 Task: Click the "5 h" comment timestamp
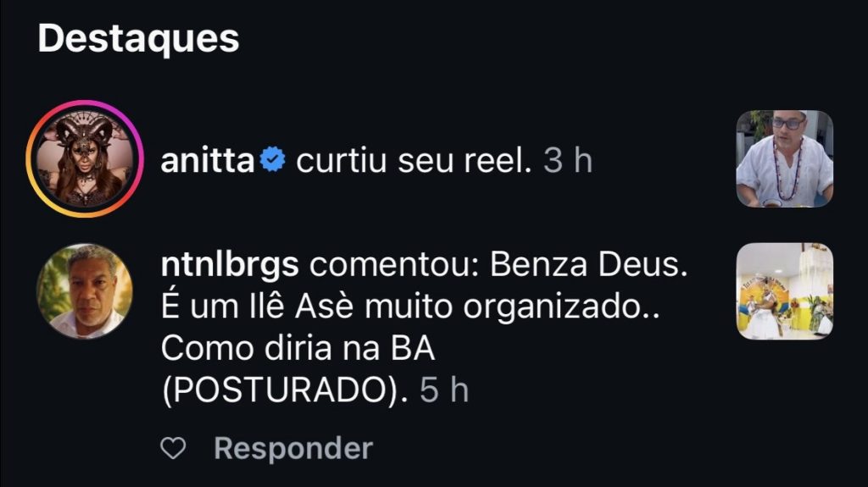click(x=444, y=390)
